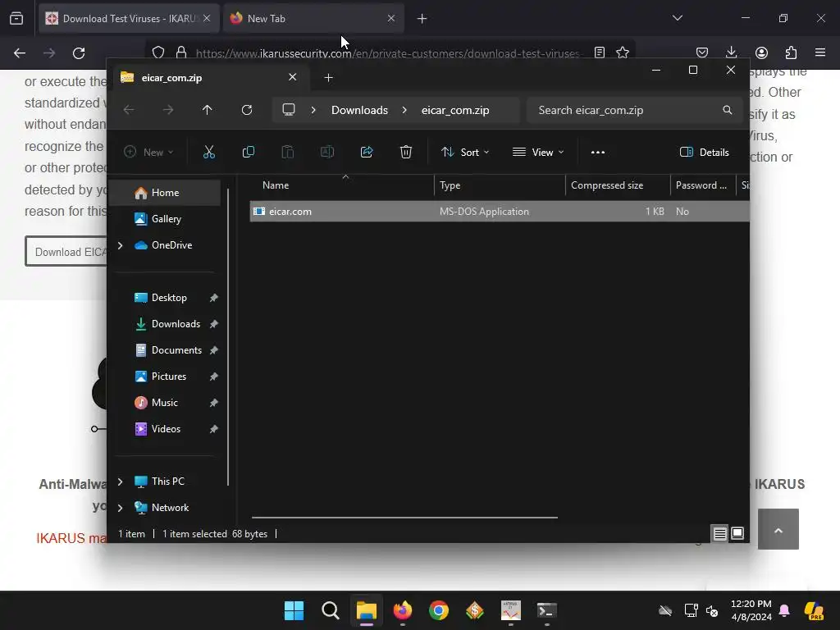Open Music from the navigation pane
840x630 pixels.
coord(164,403)
